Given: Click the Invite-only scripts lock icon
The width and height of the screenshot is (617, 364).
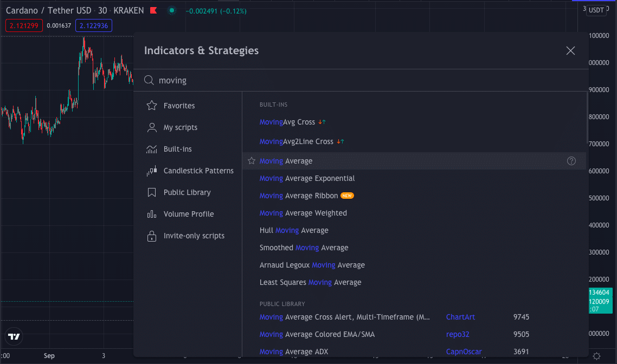Looking at the screenshot, I should (x=152, y=236).
